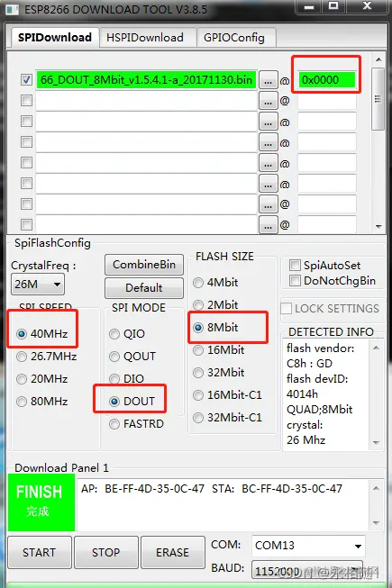Select 2Mbit flash size
392x588 pixels.
(x=215, y=305)
